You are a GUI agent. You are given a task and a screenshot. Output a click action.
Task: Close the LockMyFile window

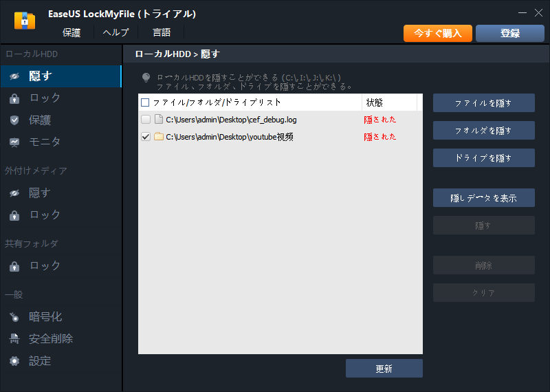538,13
